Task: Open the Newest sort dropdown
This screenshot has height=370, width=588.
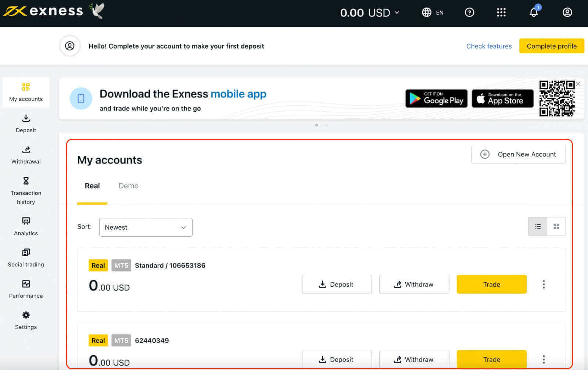Action: tap(146, 227)
